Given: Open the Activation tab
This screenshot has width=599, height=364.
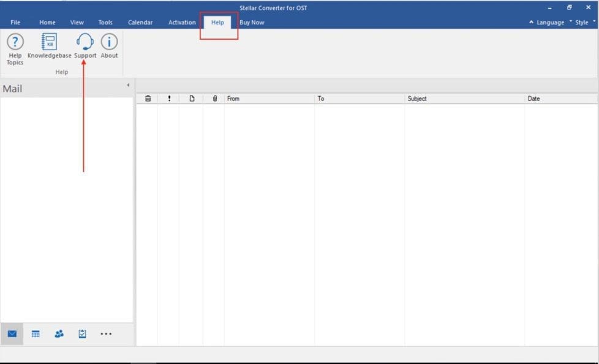Looking at the screenshot, I should (x=182, y=23).
